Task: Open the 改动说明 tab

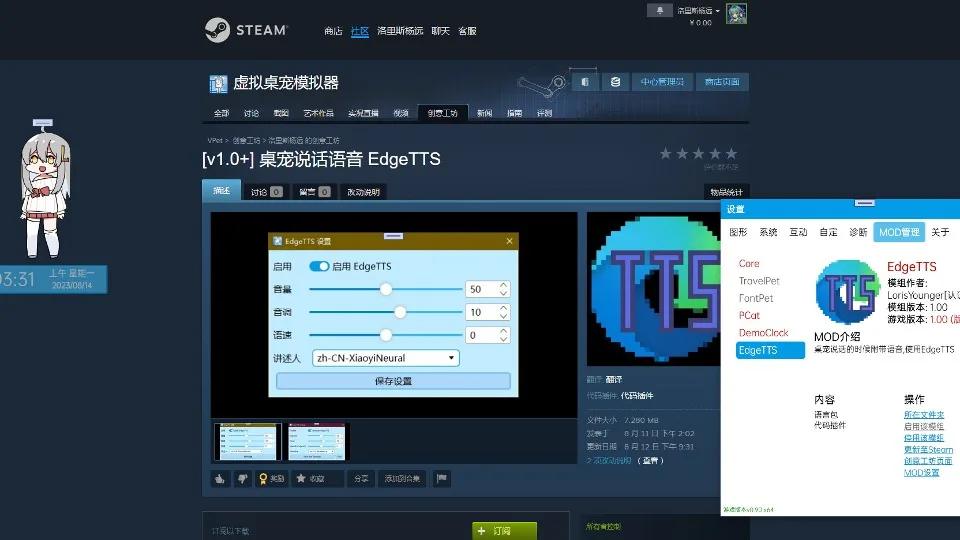Action: [363, 192]
